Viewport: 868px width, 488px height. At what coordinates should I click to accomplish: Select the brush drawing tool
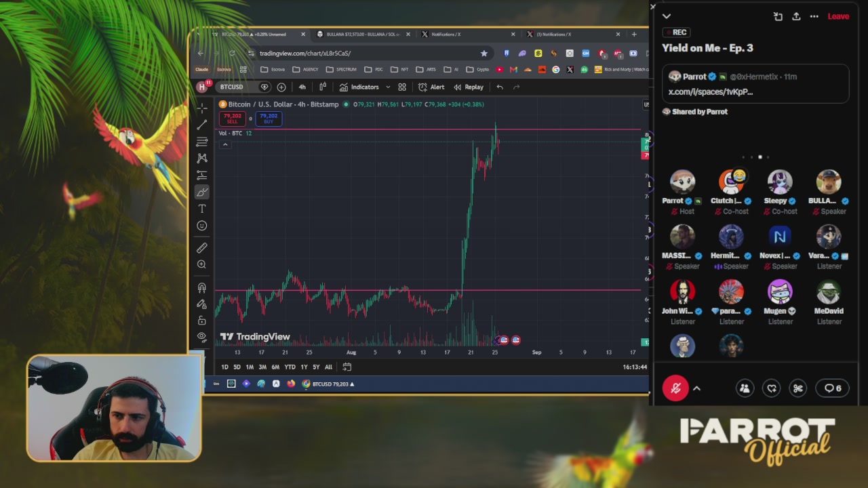coord(202,192)
